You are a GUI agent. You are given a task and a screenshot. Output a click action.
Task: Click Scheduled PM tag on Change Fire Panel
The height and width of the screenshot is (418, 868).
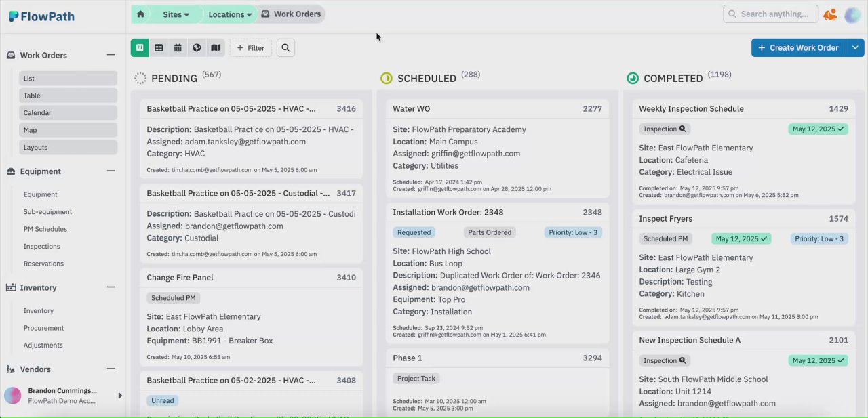[173, 297]
